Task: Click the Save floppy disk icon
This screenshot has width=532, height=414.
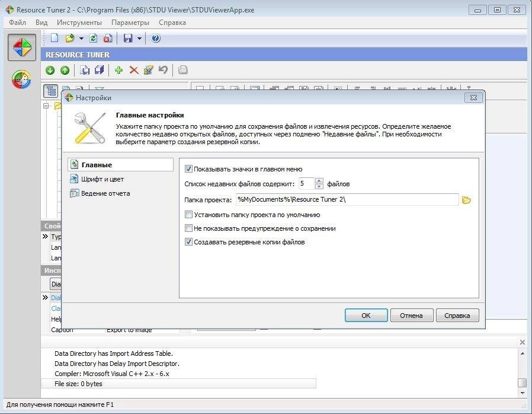Action: [x=128, y=38]
